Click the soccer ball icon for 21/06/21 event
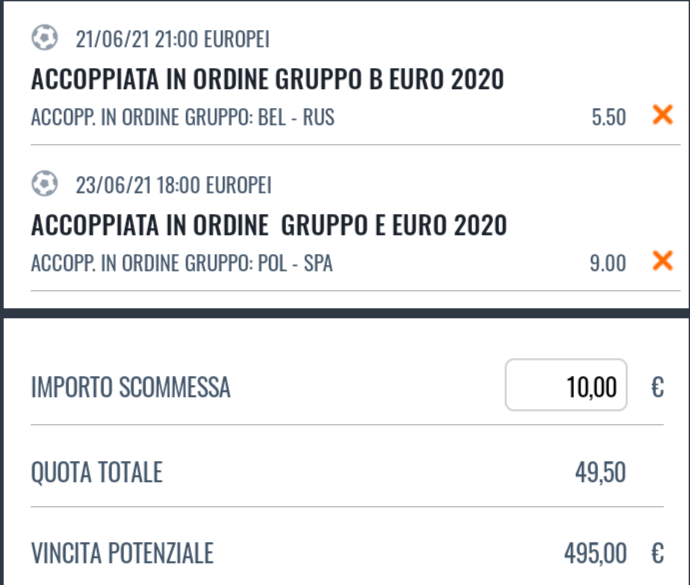Viewport: 690px width, 585px height. (x=44, y=38)
